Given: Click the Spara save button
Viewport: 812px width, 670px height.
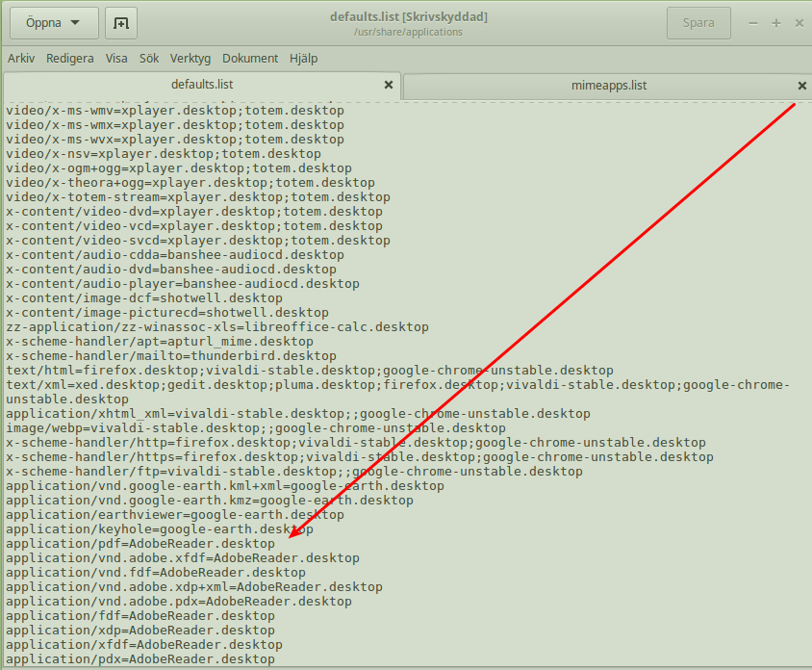Looking at the screenshot, I should (x=698, y=23).
